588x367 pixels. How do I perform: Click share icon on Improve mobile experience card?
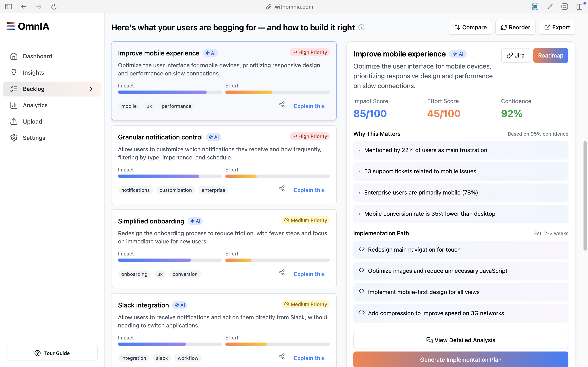pos(282,105)
